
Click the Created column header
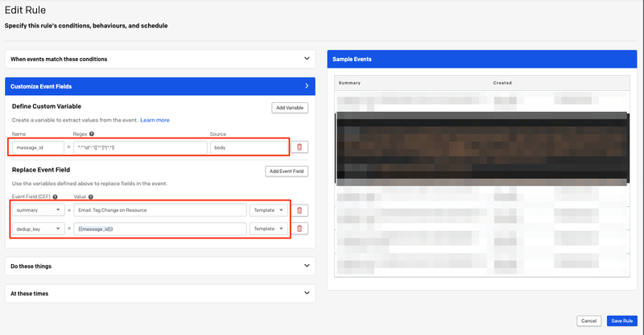coord(502,83)
